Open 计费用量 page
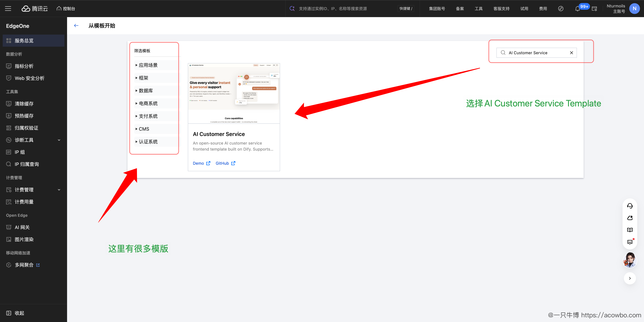The width and height of the screenshot is (644, 322). tap(34, 202)
